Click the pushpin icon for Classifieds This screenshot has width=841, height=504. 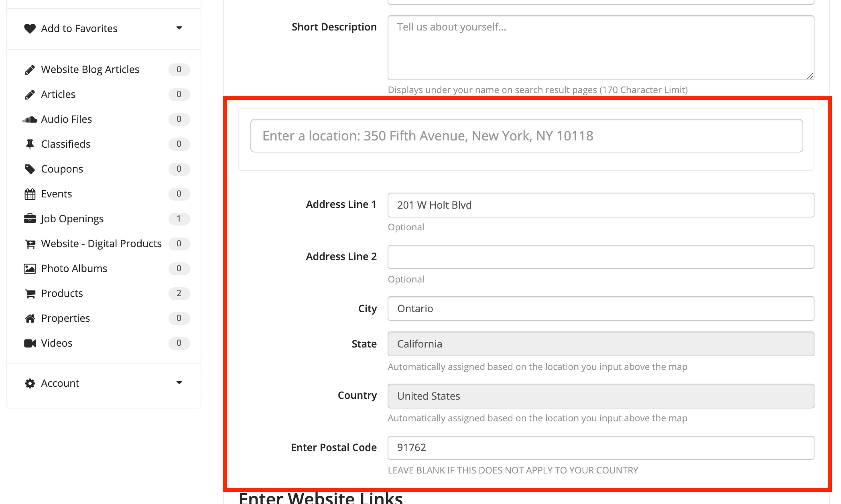30,144
